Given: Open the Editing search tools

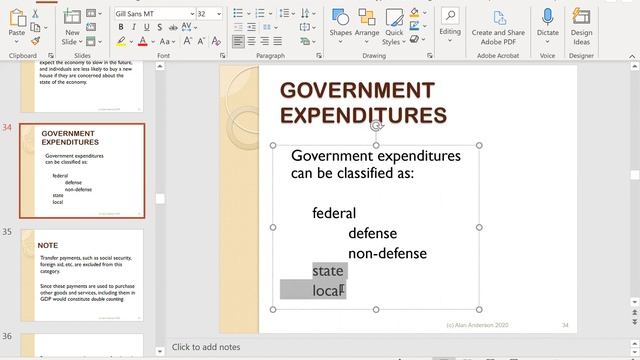Looking at the screenshot, I should [x=450, y=24].
